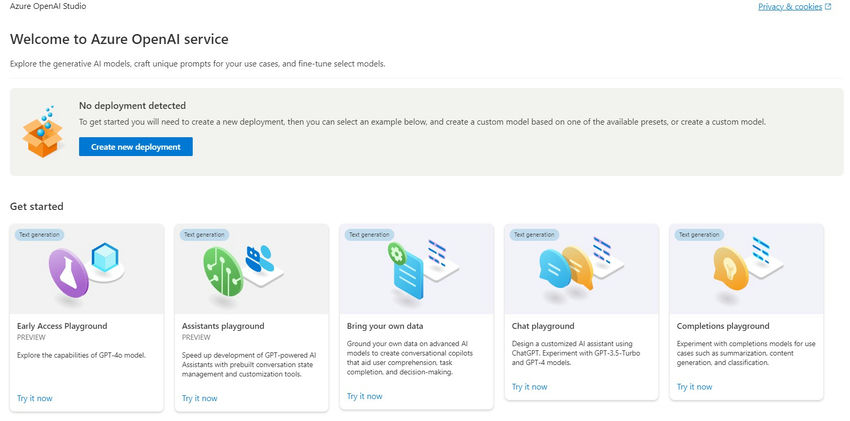This screenshot has height=421, width=850.
Task: Try it now under Bring your own data
Action: click(364, 396)
